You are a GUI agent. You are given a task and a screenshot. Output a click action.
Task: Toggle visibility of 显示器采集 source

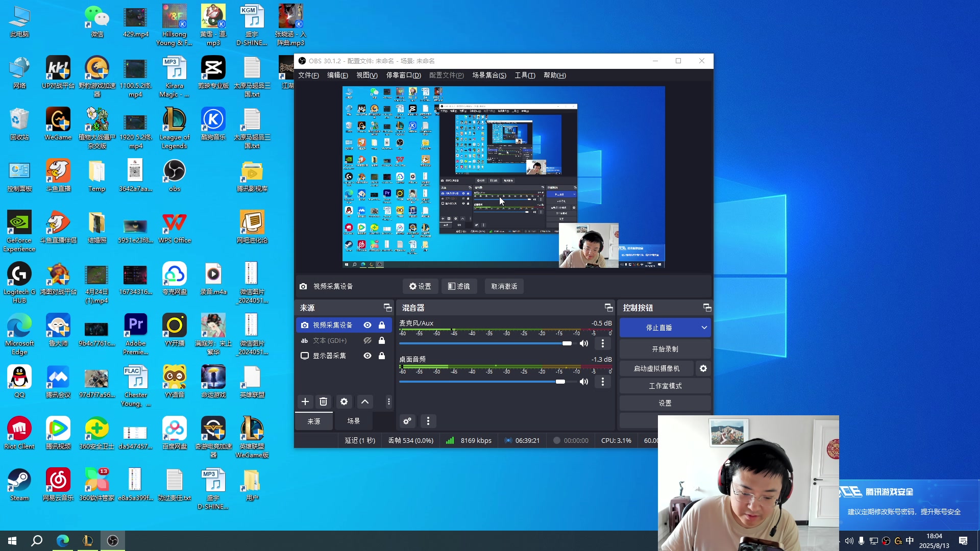point(367,356)
